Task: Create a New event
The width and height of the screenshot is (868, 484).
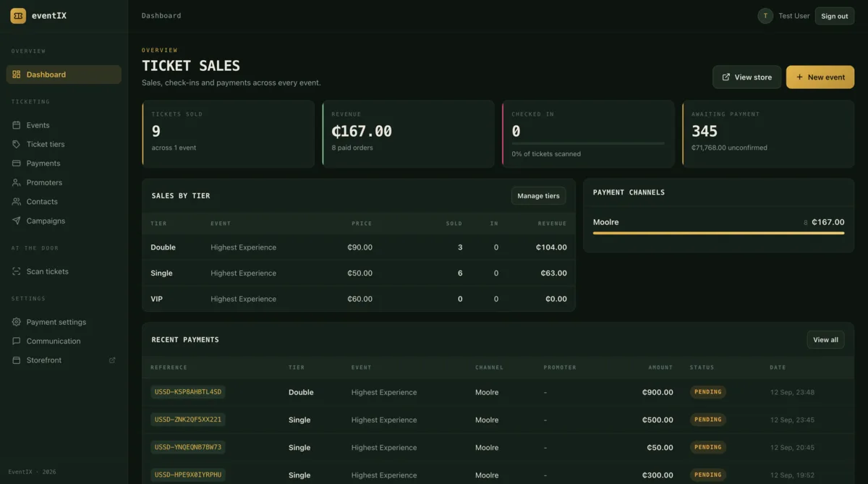Action: point(820,77)
